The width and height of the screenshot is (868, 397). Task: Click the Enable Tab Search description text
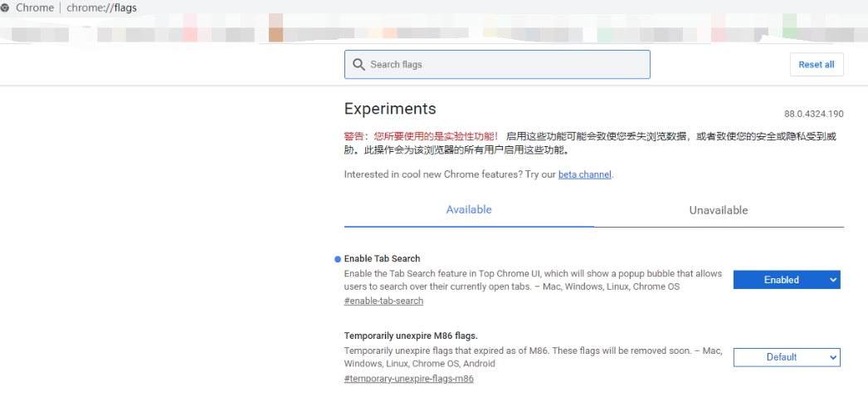[x=533, y=280]
